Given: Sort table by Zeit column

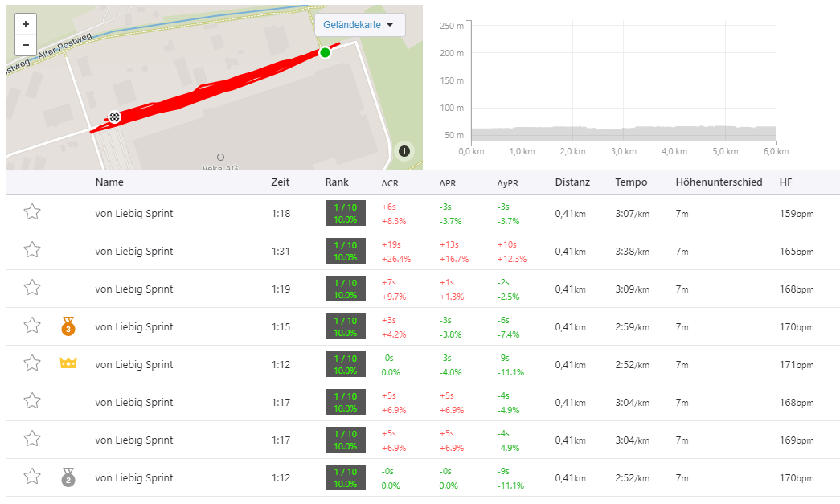Looking at the screenshot, I should (280, 182).
